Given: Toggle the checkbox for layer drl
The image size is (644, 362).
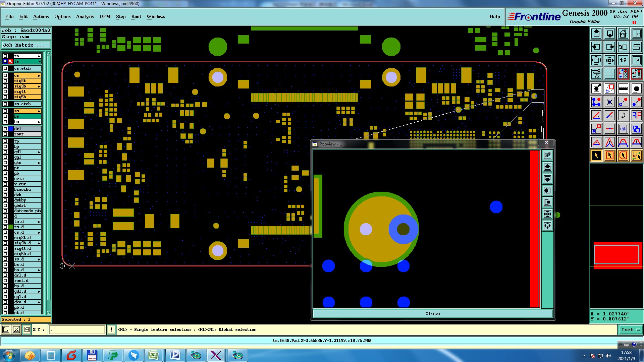Looking at the screenshot, I should coord(5,129).
